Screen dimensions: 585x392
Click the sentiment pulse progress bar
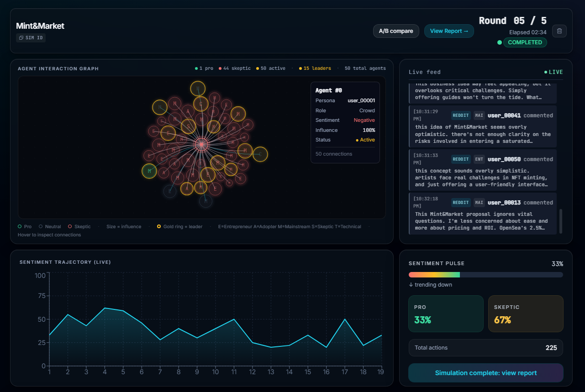tap(486, 275)
